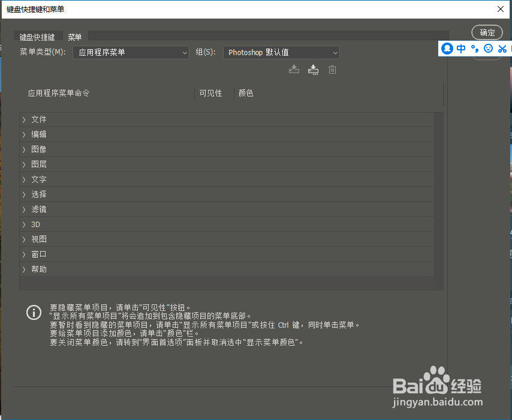Toggle Chinese/English input with the 中 icon

pos(460,49)
